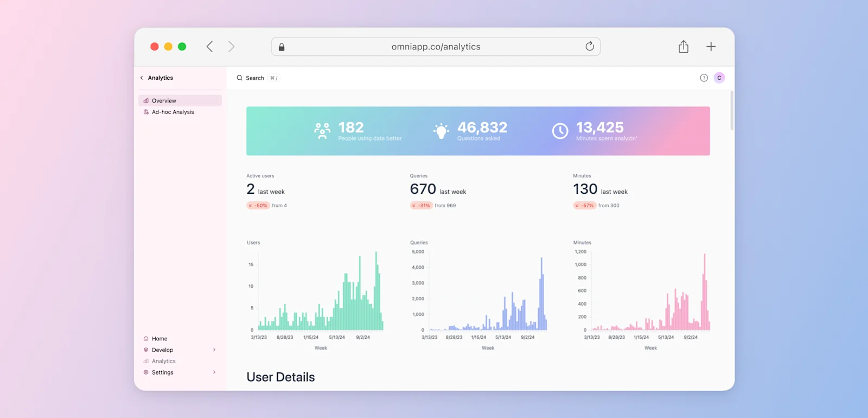868x418 pixels.
Task: Click the omniapp.co/analytics address bar
Action: coord(436,47)
